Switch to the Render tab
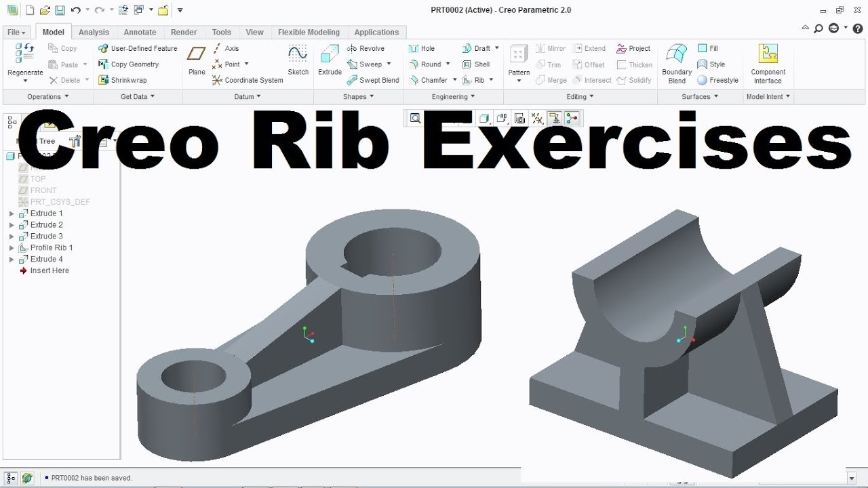 click(x=184, y=32)
